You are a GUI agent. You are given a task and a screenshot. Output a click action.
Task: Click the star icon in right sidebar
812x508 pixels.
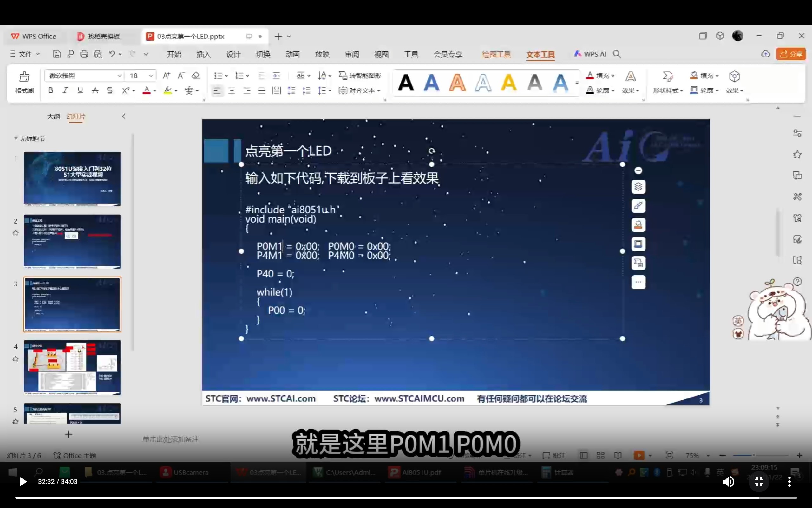[797, 155]
